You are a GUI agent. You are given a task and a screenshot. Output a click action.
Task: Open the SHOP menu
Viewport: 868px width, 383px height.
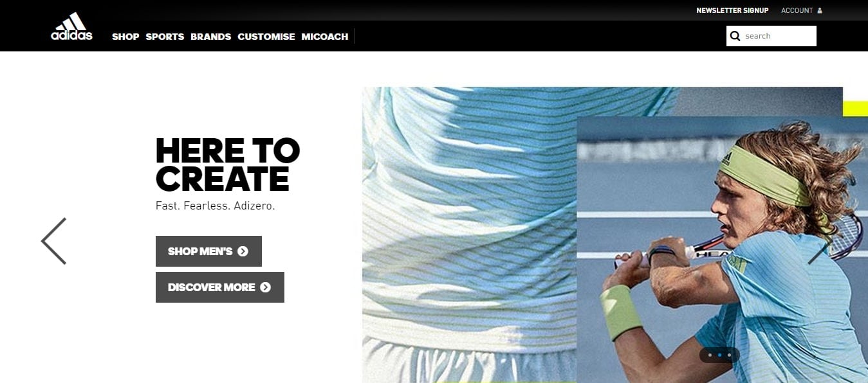tap(125, 37)
